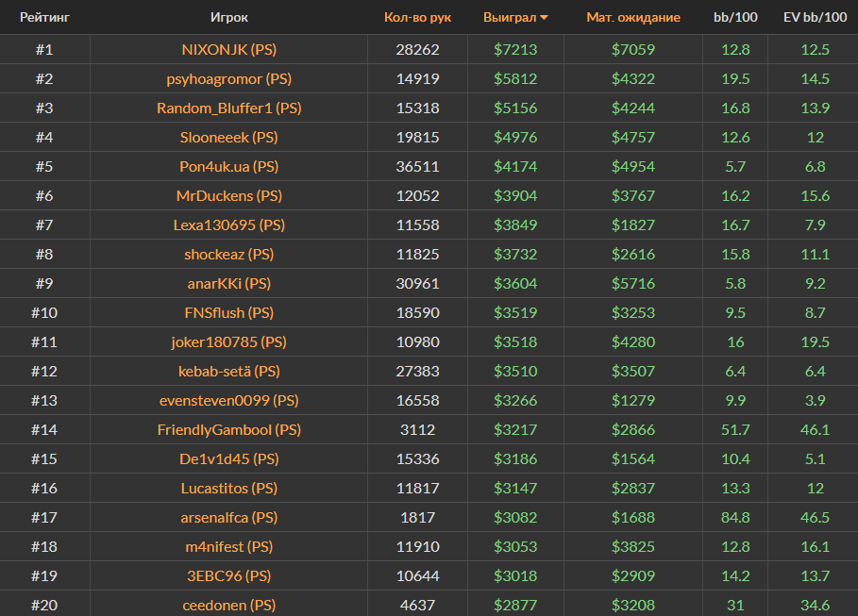Click on player Pon4uk.ua (PS)

coord(229,166)
